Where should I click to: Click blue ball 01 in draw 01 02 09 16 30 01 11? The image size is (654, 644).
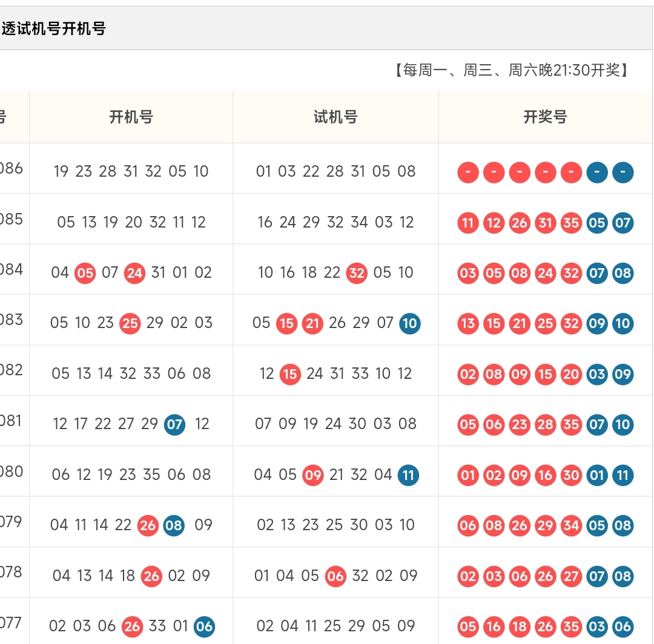pos(597,475)
